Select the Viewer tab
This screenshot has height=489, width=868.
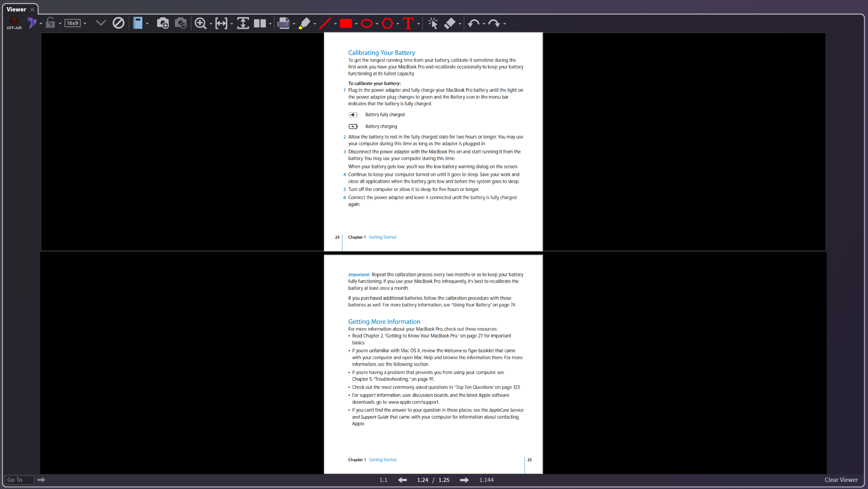[x=17, y=9]
